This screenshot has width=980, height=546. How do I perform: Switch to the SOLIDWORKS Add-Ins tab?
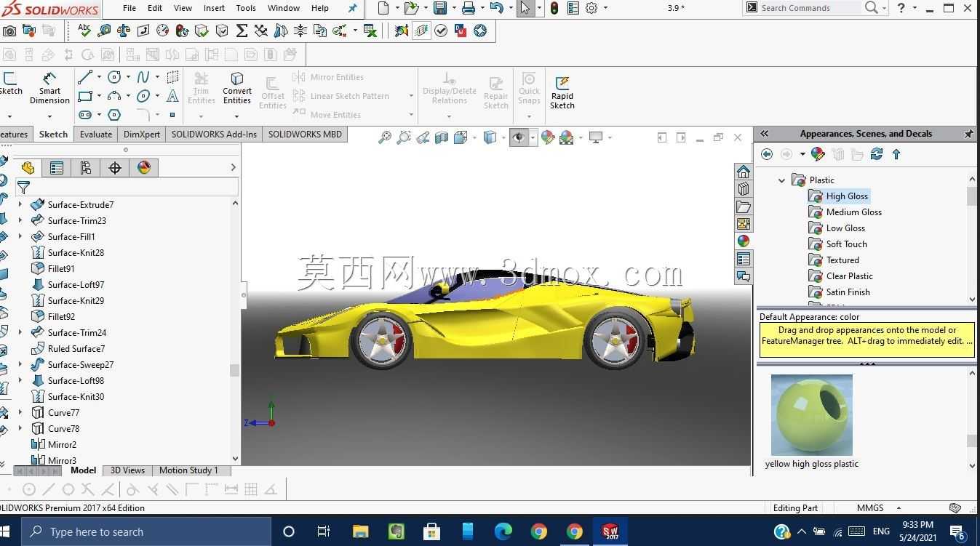click(214, 135)
